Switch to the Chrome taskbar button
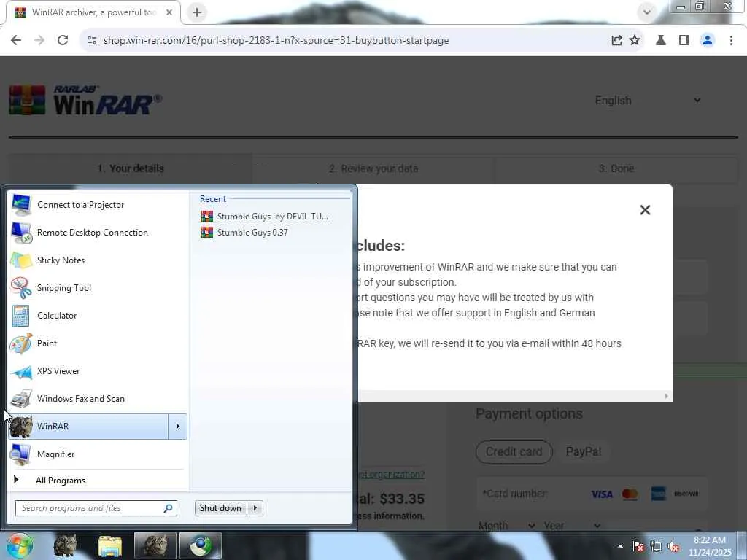Viewport: 747px width, 560px height. [201, 545]
